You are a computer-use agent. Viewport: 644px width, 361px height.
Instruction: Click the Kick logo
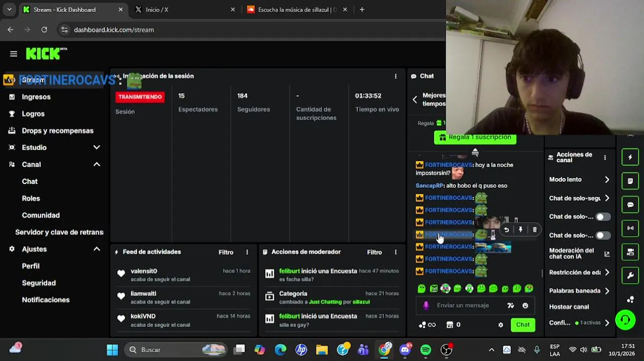click(x=46, y=53)
